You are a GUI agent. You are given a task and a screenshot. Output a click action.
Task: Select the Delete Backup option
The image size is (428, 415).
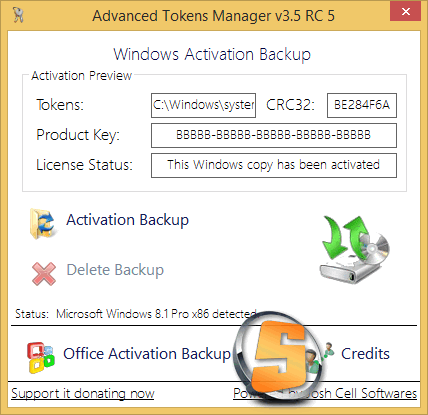115,270
